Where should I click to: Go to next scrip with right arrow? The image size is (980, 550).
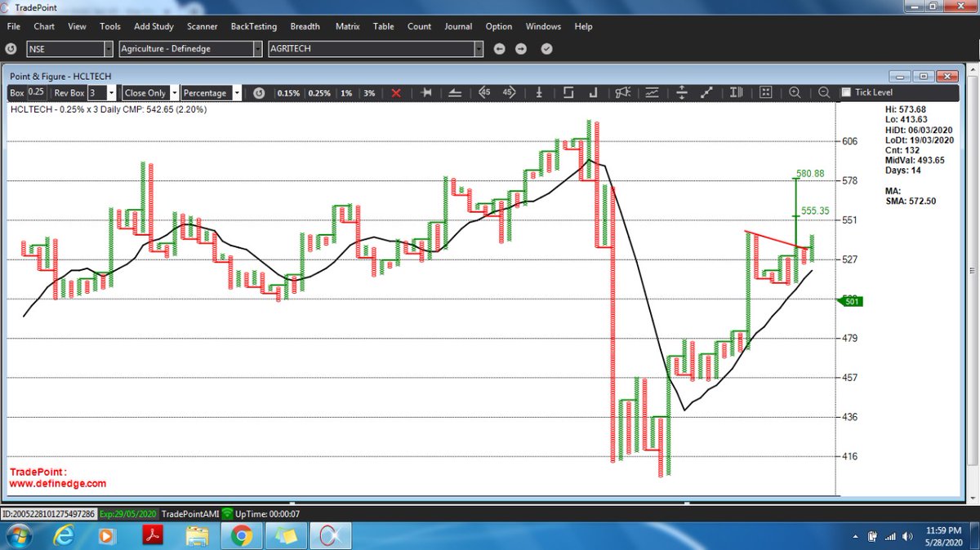click(x=521, y=49)
